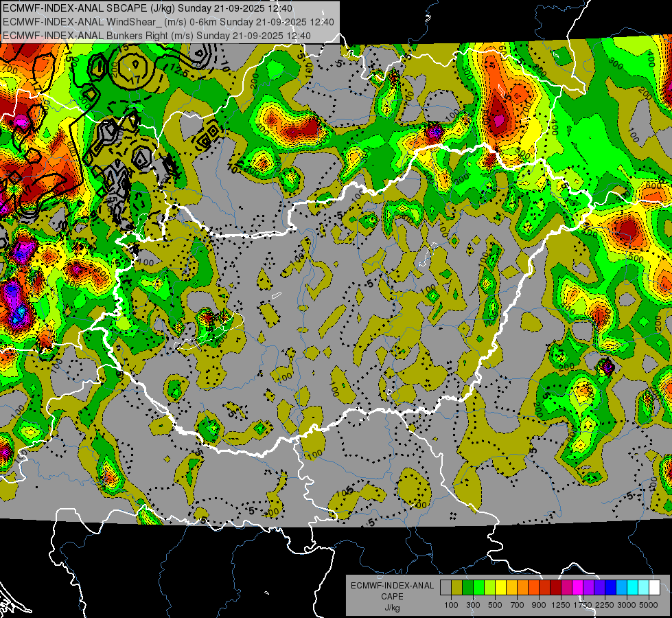Click the legend title ECMWF-INDEX-ANAL

coord(392,586)
